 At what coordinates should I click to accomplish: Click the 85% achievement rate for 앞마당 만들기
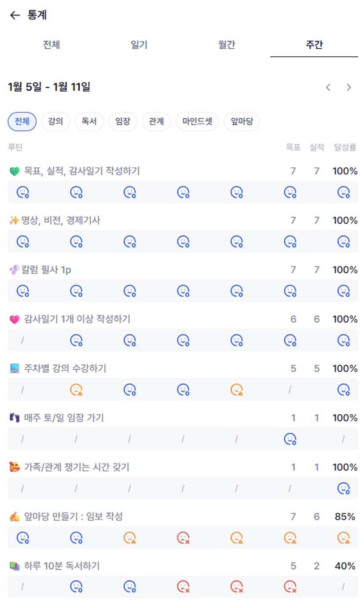pyautogui.click(x=345, y=516)
